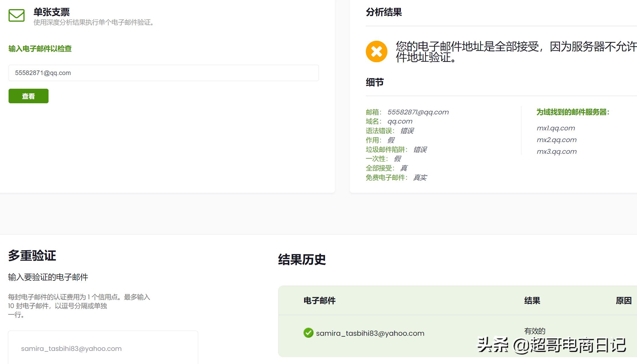The height and width of the screenshot is (364, 637).
Task: Select the input field containing 55582871@qq.com
Action: click(x=163, y=73)
